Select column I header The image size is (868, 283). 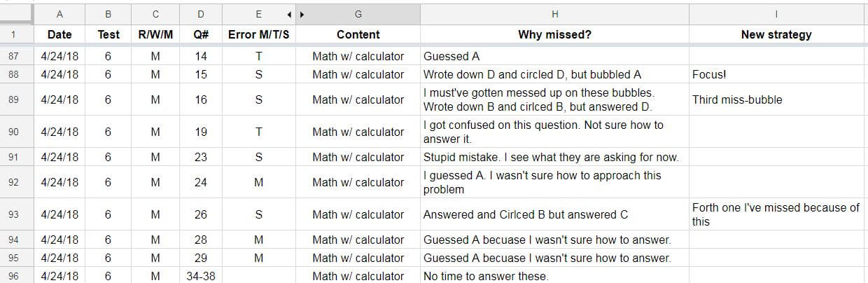(x=778, y=14)
